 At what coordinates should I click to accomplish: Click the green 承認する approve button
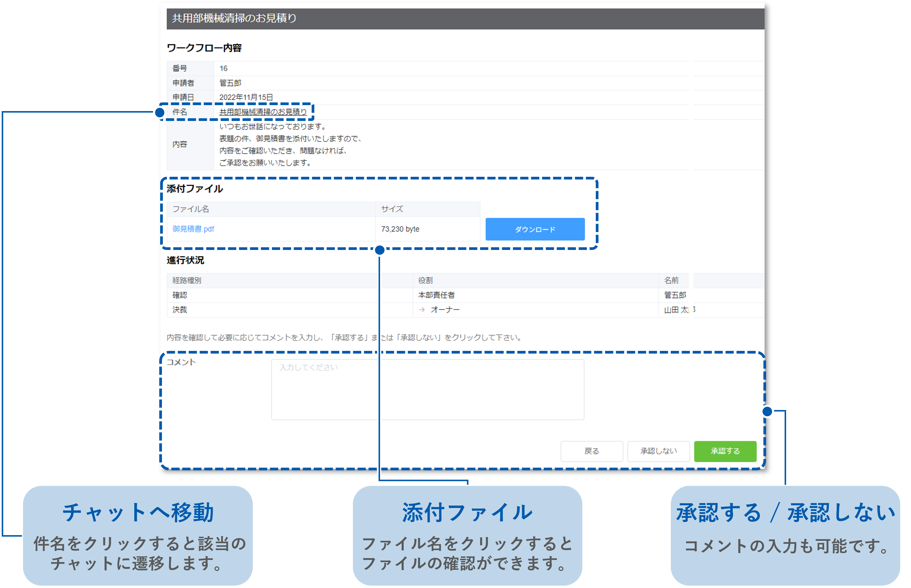725,451
